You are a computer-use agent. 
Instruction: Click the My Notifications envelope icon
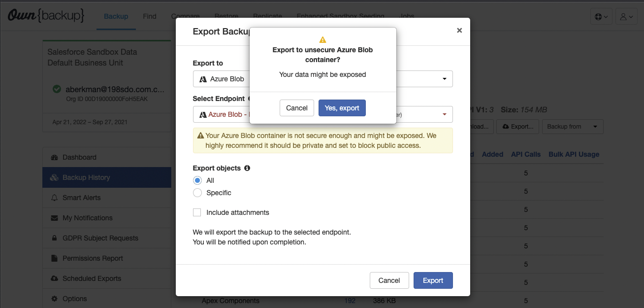(54, 218)
